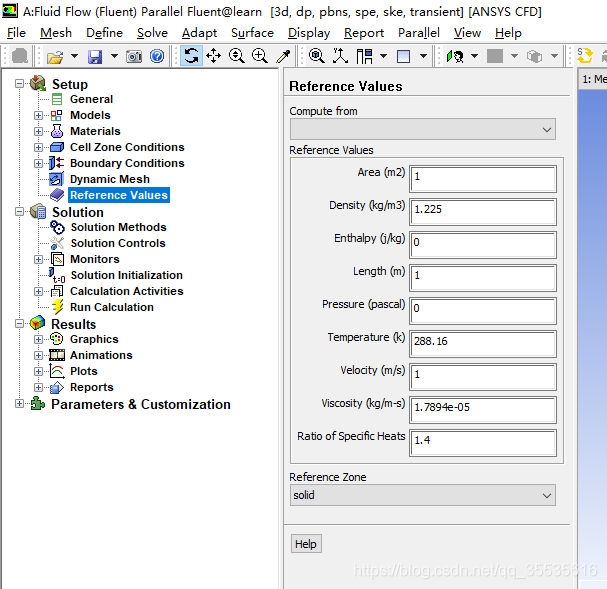Open dropdown arrow next to save icon

pos(114,57)
